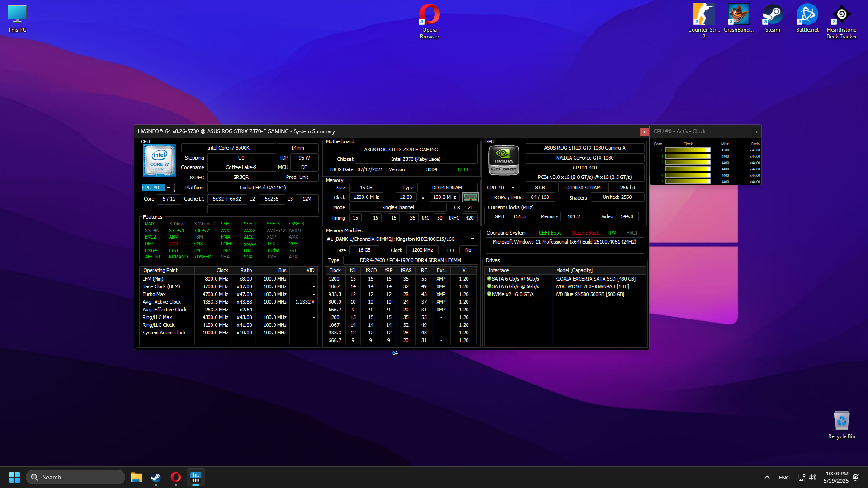
Task: Click the Unified: 2560 shaders field
Action: [617, 197]
